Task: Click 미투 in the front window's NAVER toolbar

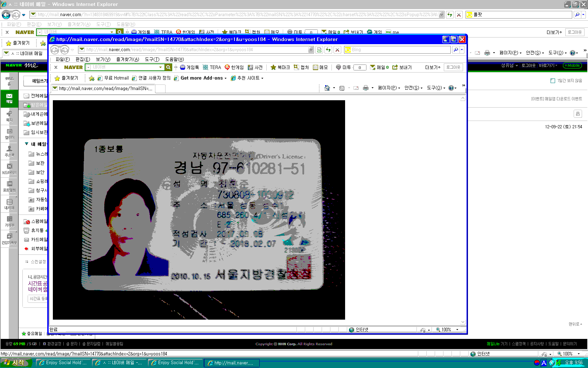Action: pyautogui.click(x=343, y=67)
